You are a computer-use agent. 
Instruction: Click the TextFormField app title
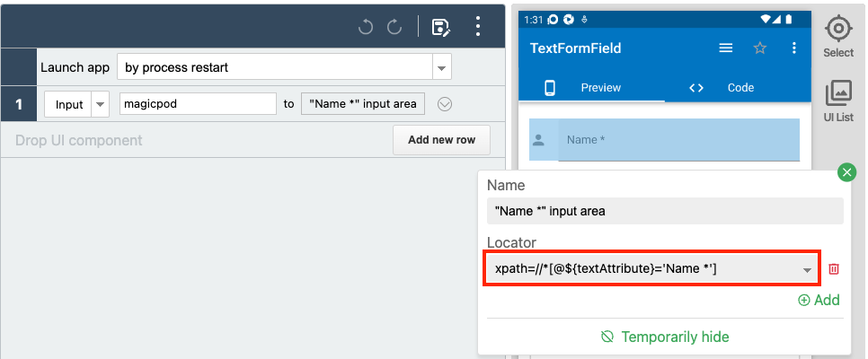576,48
